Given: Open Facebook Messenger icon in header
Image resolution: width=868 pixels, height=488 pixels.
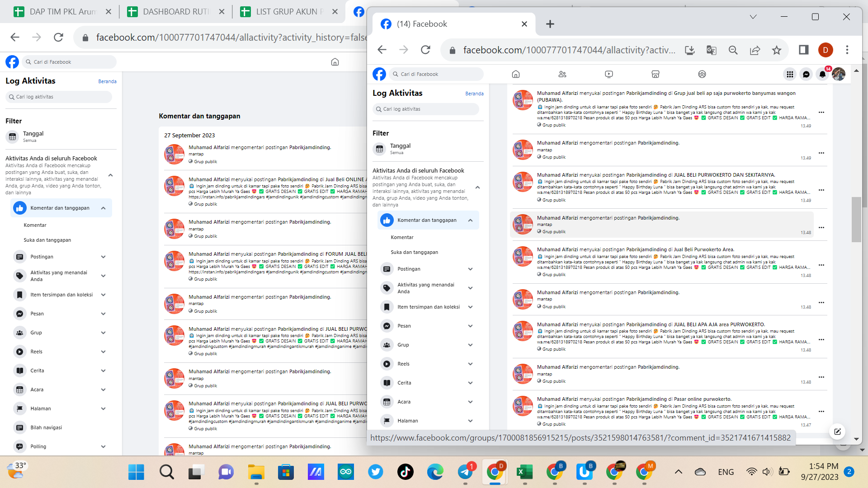Looking at the screenshot, I should click(x=806, y=74).
